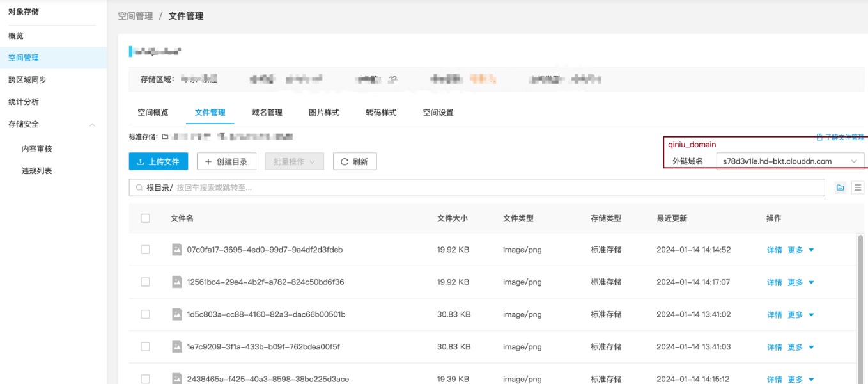Open 更多 menu for file 12561bc4
868x384 pixels.
pos(800,282)
